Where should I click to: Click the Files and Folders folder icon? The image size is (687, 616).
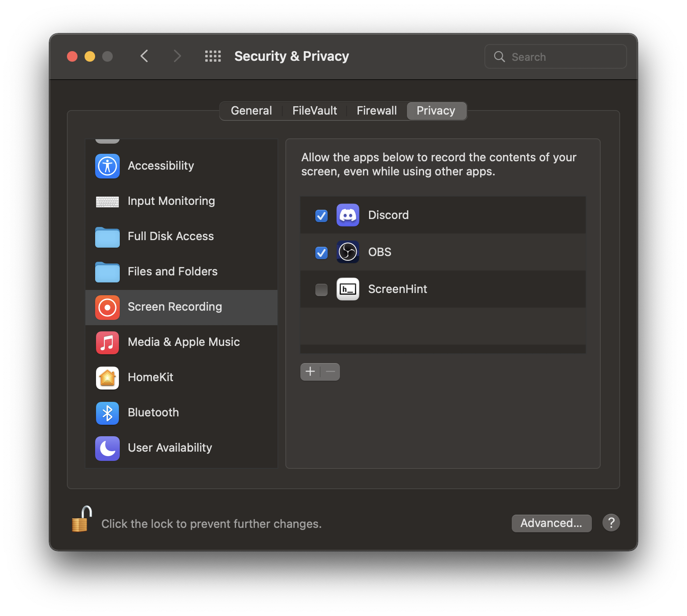(x=107, y=272)
